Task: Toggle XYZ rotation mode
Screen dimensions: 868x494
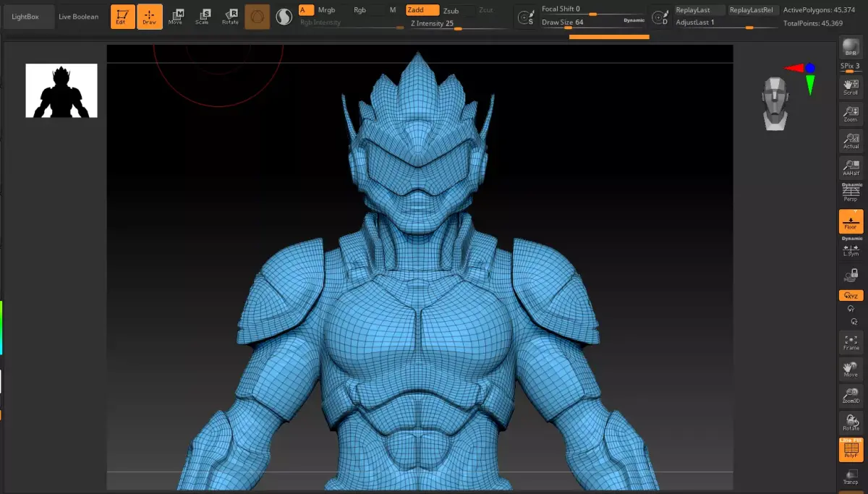Action: coord(851,295)
